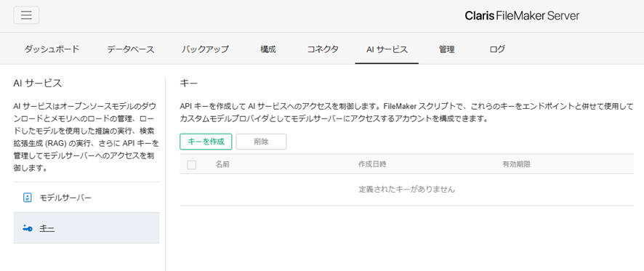Open the hamburger navigation menu
The width and height of the screenshot is (644, 271).
(x=26, y=15)
